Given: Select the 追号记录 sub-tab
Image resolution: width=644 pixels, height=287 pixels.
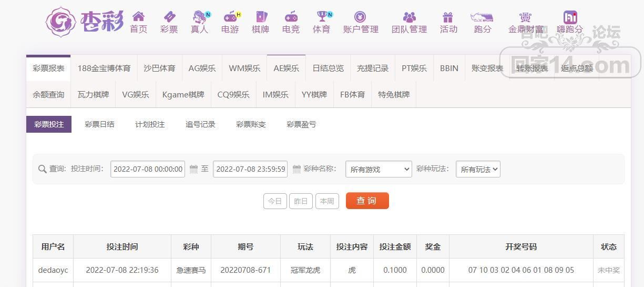Looking at the screenshot, I should coord(200,124).
